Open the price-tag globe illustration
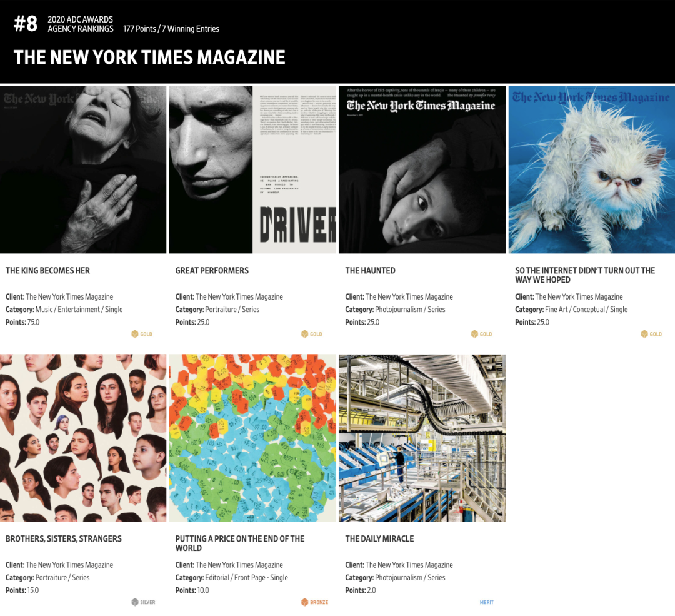The image size is (675, 616). (x=252, y=438)
